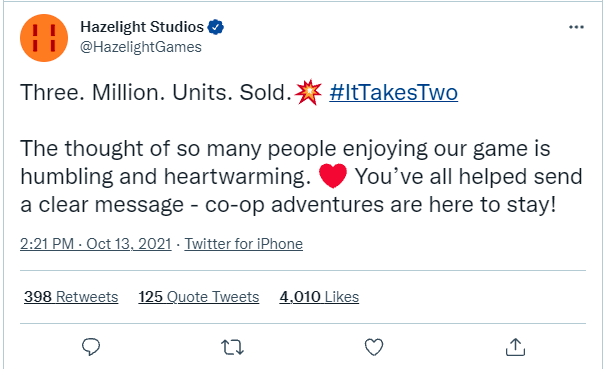This screenshot has height=369, width=608.
Task: Click the 'humbling and heartwarming' text line
Action: click(166, 177)
